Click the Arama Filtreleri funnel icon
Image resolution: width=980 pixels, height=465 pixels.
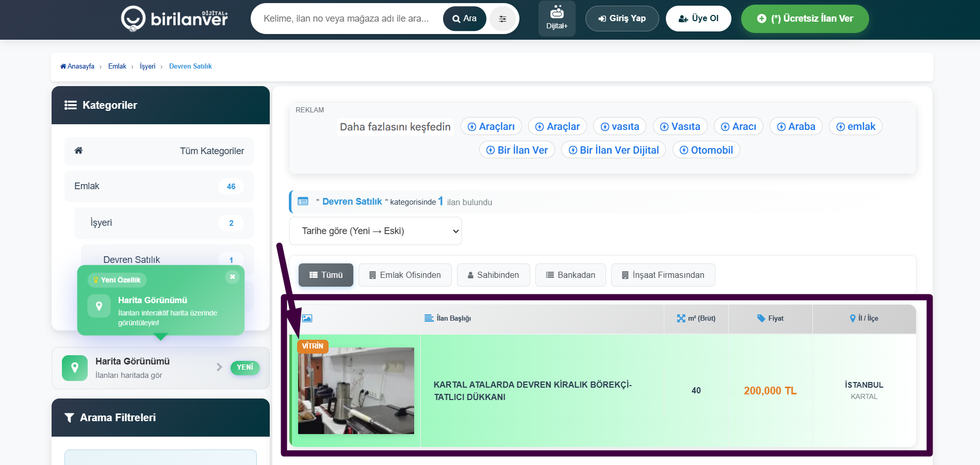coord(69,418)
